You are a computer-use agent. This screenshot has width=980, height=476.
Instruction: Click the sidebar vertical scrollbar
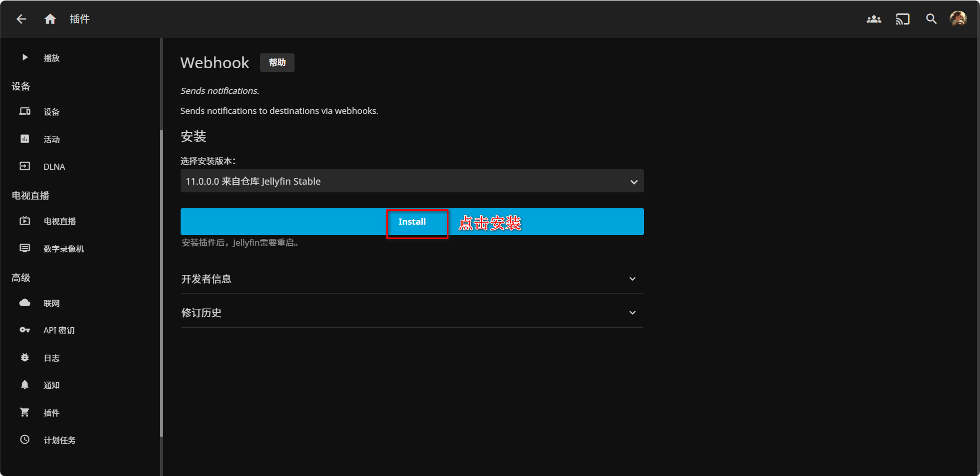[162, 282]
